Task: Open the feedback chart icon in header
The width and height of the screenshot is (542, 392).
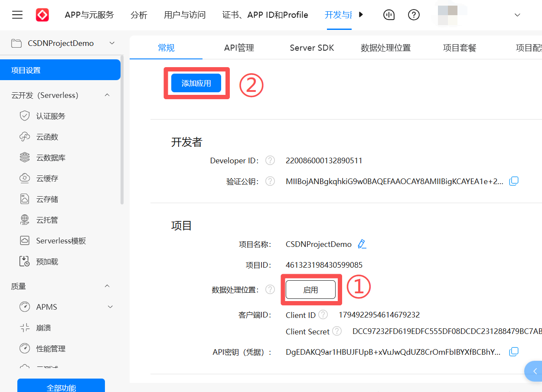Action: tap(389, 15)
